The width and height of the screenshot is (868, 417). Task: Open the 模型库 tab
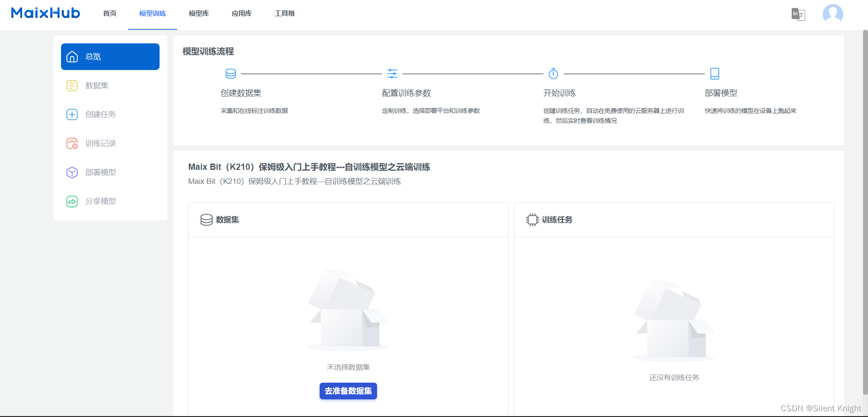pos(199,14)
